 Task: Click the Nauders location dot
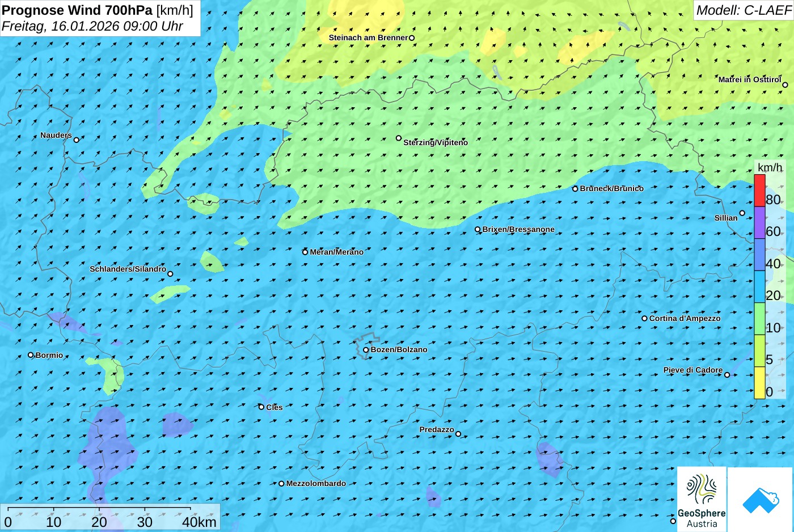[x=77, y=140]
